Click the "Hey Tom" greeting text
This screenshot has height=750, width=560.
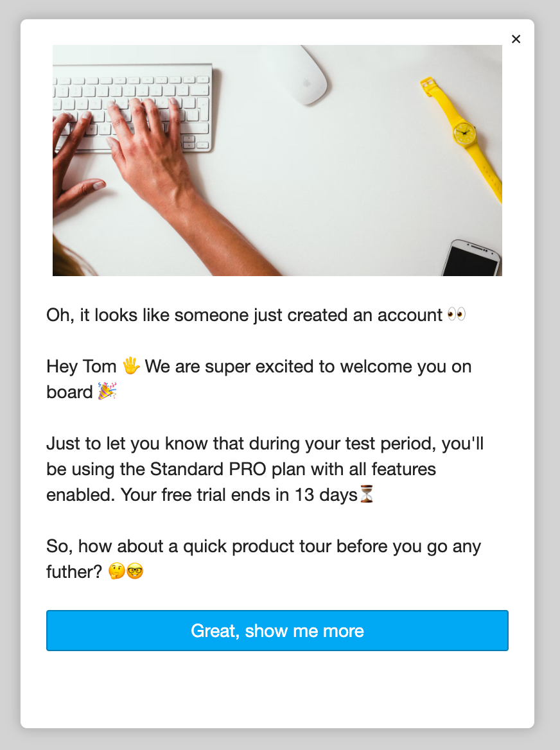point(81,367)
